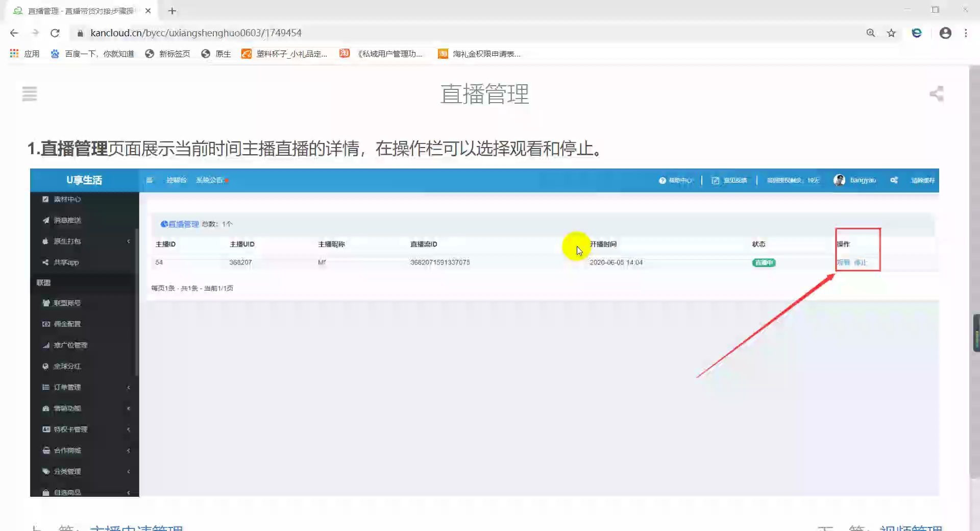The width and height of the screenshot is (980, 531).
Task: Click the blue browser extension icon
Action: pos(917,33)
